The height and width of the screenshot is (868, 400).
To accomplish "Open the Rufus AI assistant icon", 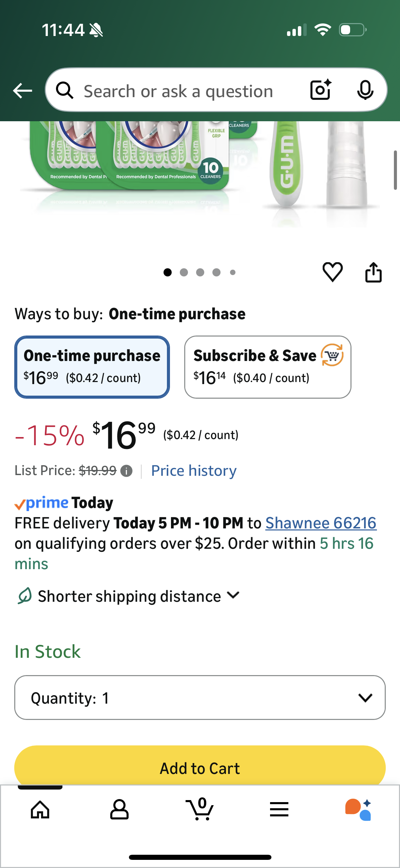I will click(358, 810).
